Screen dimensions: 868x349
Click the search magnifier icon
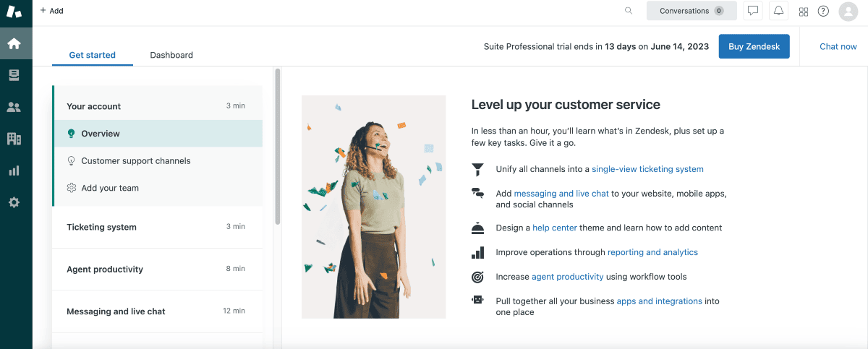[x=629, y=11]
